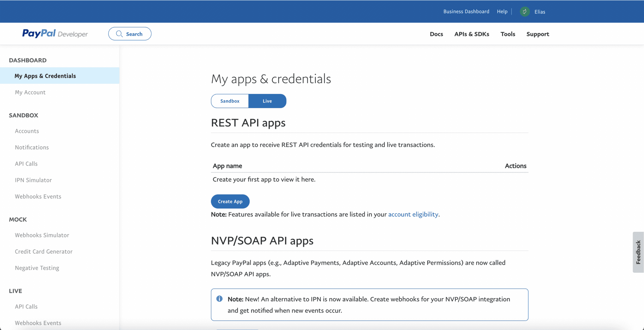Click the SANDBOX section heading
Screen dimensions: 644x330
(24, 115)
